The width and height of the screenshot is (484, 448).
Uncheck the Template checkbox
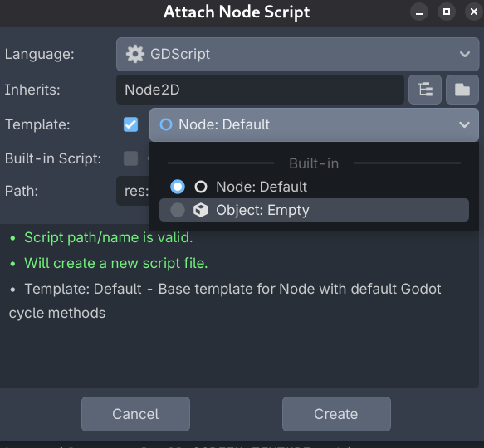coord(130,124)
